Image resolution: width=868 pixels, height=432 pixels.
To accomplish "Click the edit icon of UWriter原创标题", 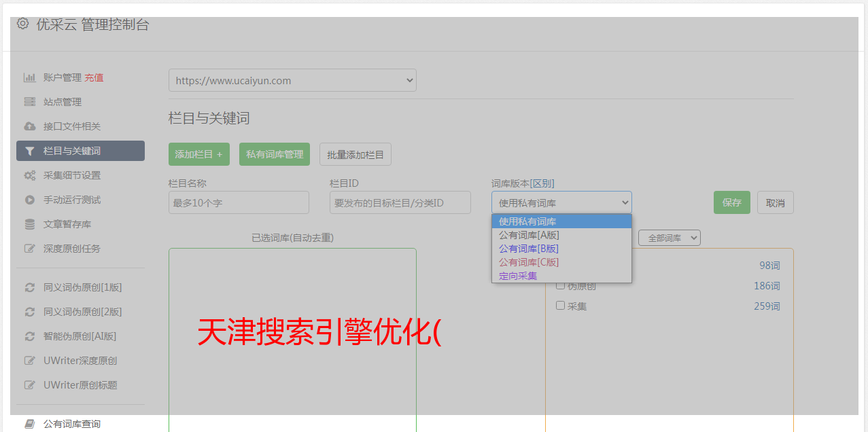I will (x=29, y=385).
